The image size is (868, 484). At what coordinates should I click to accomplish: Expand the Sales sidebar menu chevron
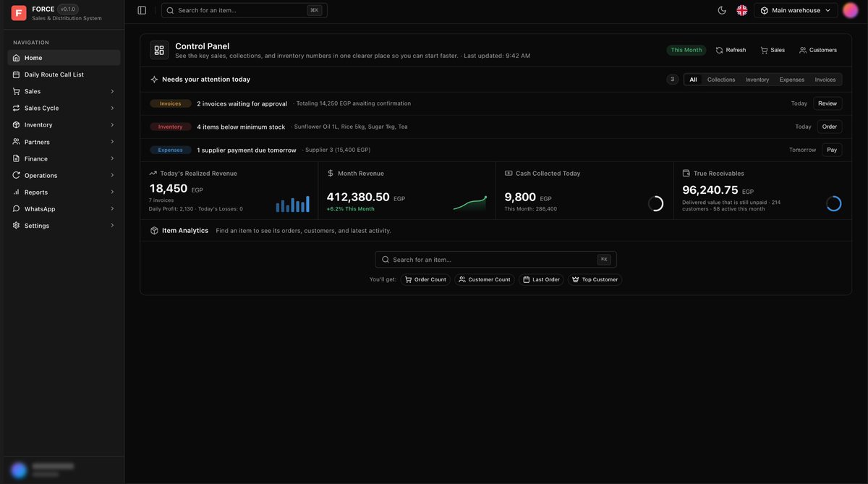112,91
